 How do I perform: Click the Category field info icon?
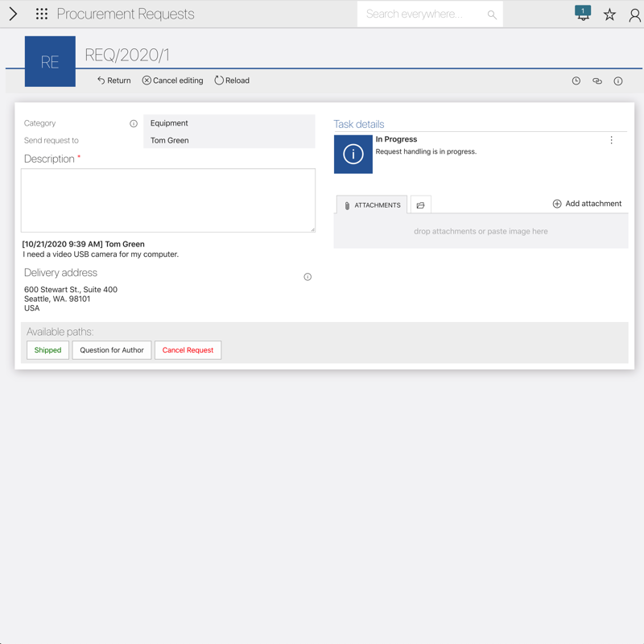click(x=134, y=124)
